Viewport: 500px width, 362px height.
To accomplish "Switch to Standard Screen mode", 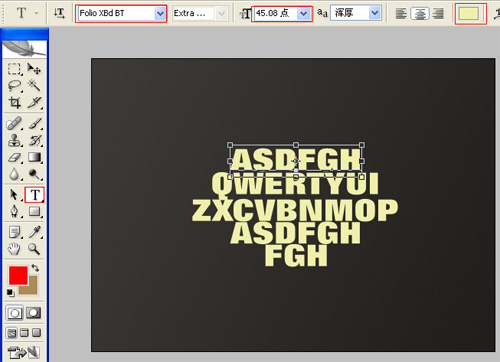I will point(12,333).
